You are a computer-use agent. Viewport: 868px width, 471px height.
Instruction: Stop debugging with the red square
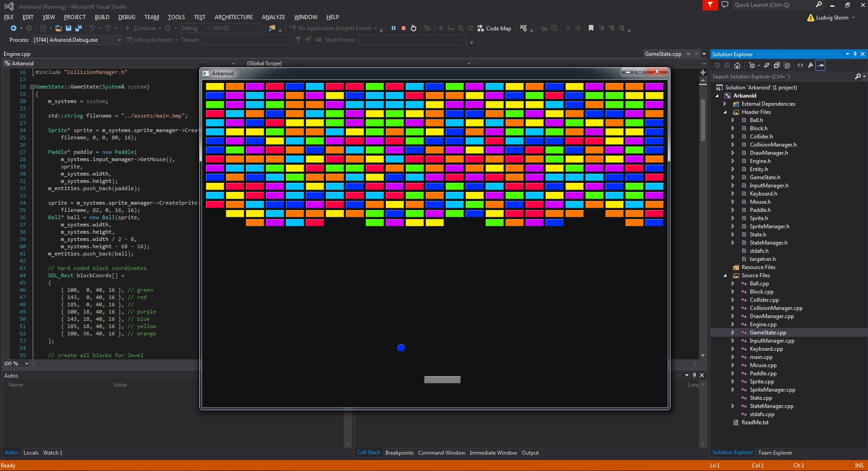click(403, 28)
